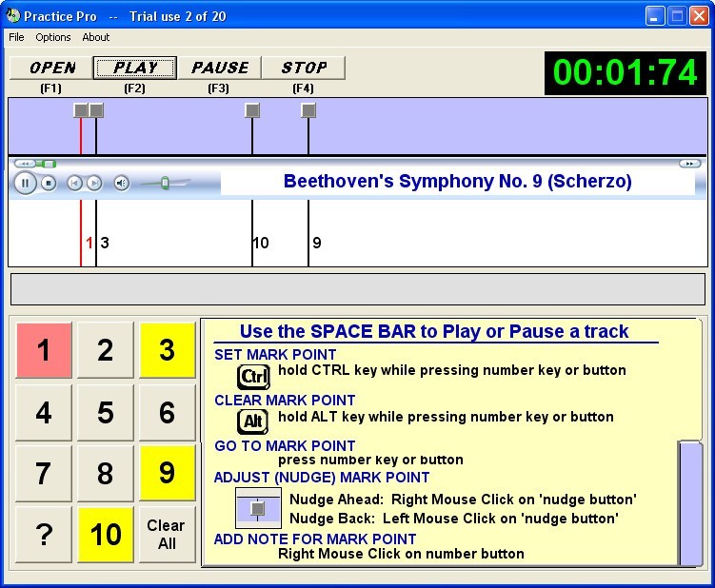715x588 pixels.
Task: Click nudge button for mark point 1
Action: coord(80,110)
